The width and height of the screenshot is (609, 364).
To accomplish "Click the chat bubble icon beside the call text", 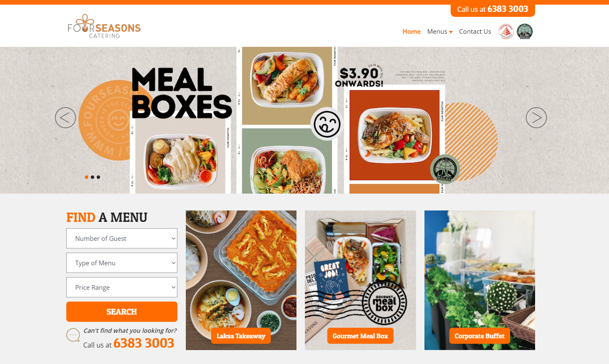I will click(x=73, y=335).
